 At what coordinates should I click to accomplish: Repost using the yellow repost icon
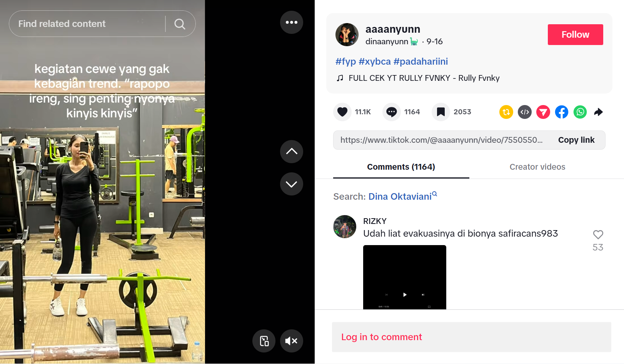pyautogui.click(x=506, y=112)
